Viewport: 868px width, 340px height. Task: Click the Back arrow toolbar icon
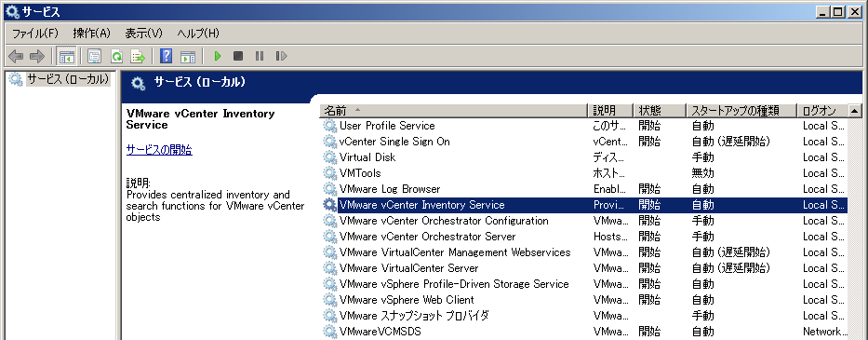pyautogui.click(x=16, y=56)
